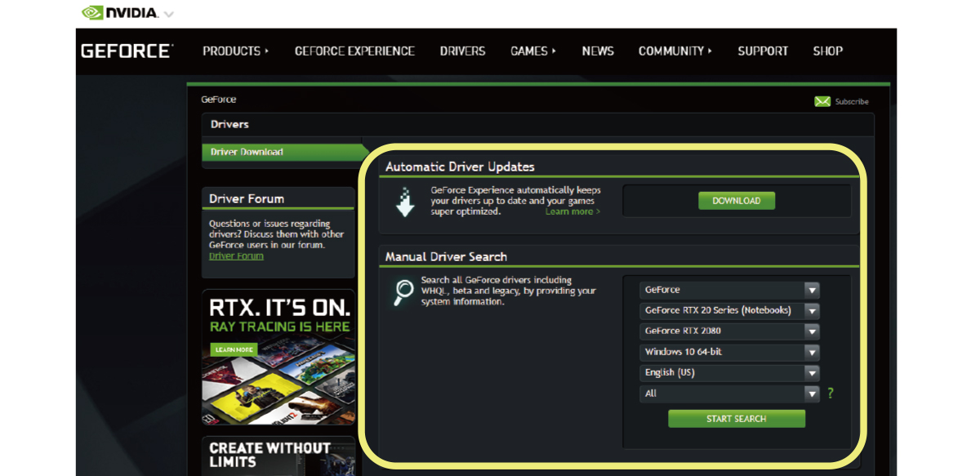Expand the All driver type dropdown

[811, 394]
